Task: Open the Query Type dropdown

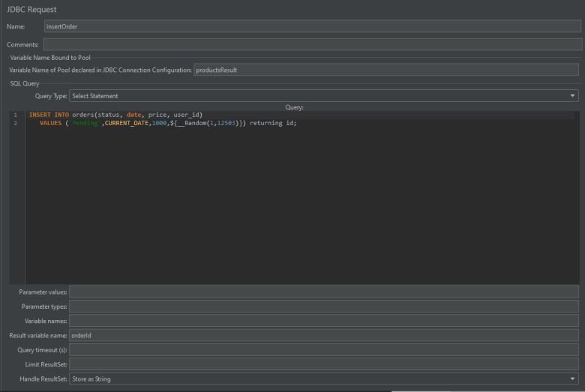Action: (323, 96)
